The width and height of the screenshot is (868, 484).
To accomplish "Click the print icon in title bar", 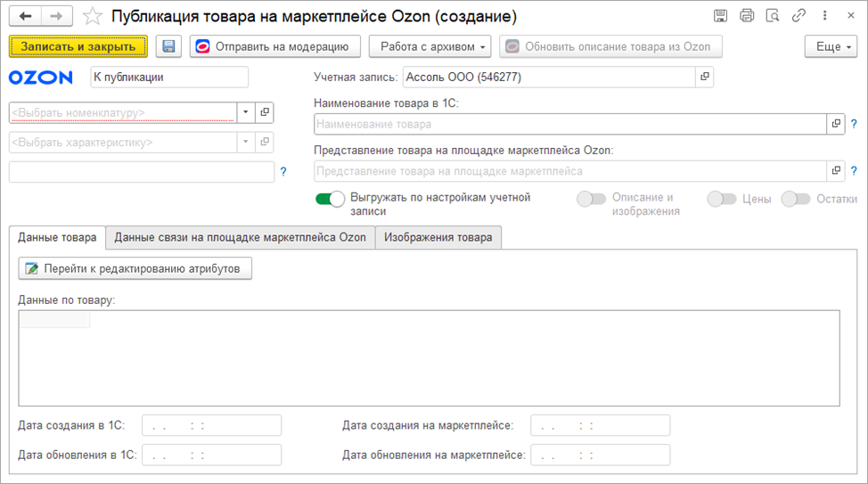I will click(x=747, y=16).
